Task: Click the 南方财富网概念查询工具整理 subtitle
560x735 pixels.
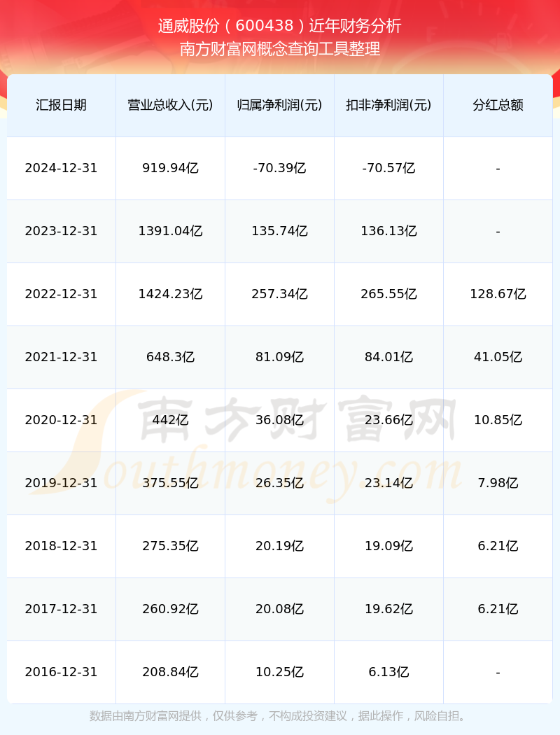Action: [x=280, y=49]
